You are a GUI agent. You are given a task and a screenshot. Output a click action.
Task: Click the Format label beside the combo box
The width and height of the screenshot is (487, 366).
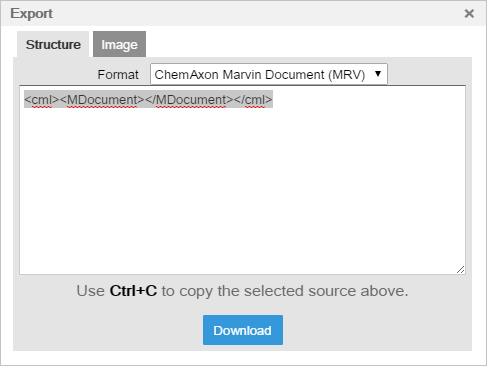point(118,75)
